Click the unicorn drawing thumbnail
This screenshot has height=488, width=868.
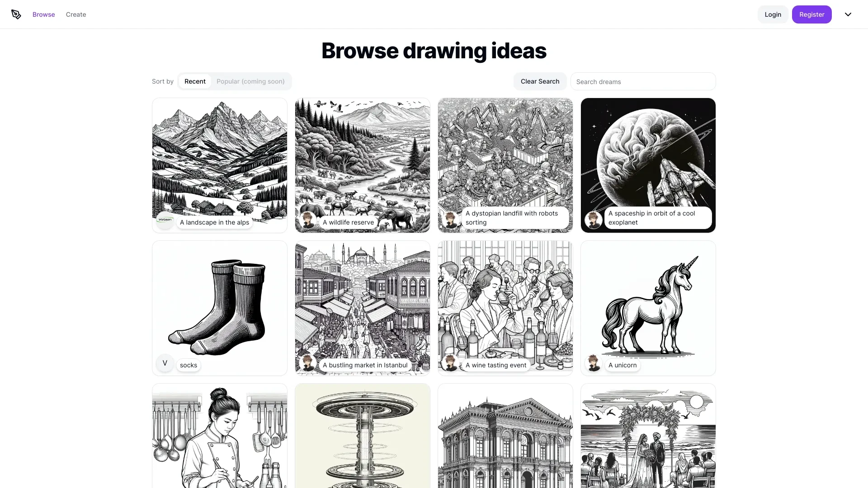[x=648, y=307]
